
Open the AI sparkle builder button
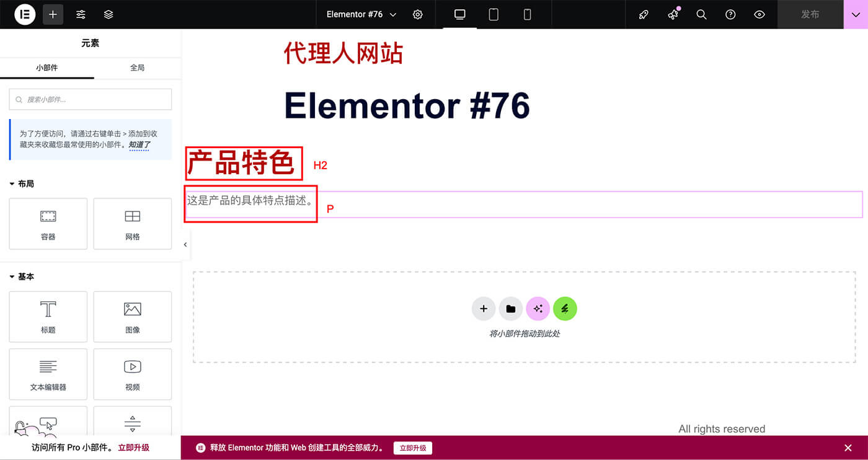click(x=538, y=309)
